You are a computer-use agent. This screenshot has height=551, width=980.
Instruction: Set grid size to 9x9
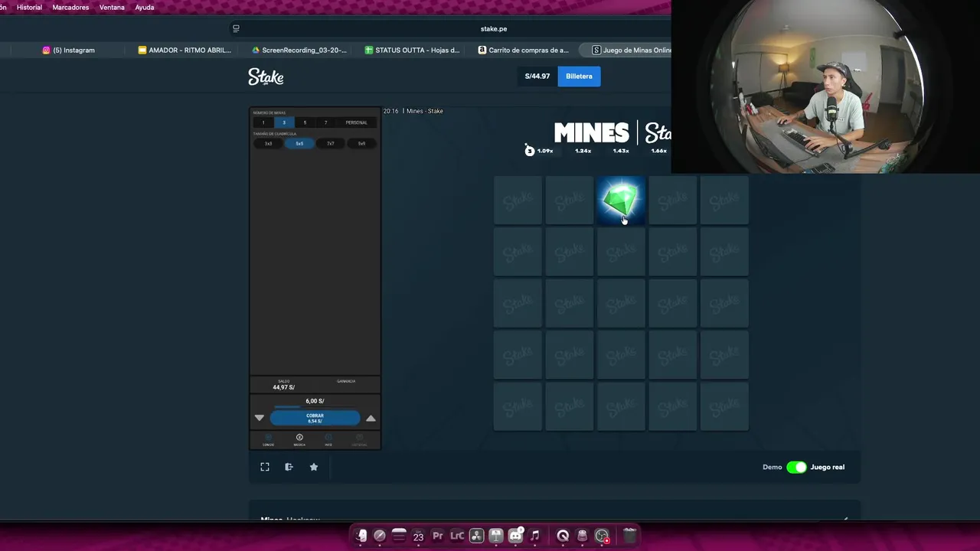[x=362, y=143]
